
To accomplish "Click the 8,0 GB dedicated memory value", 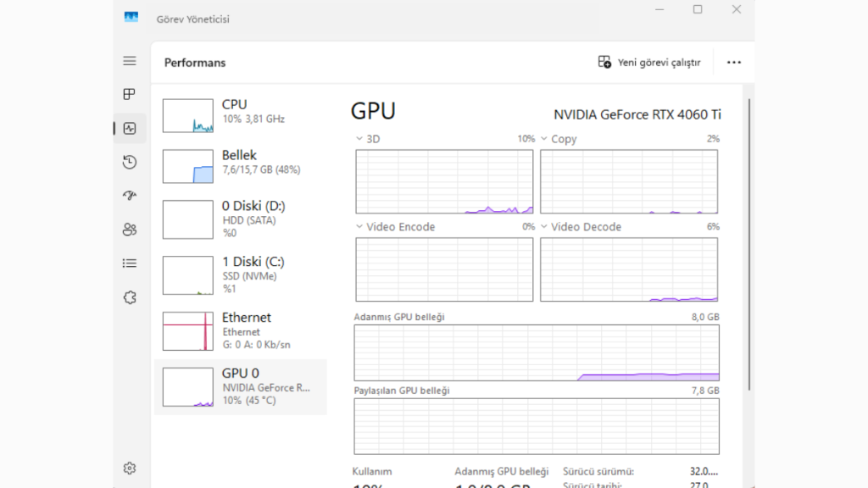I will point(704,317).
